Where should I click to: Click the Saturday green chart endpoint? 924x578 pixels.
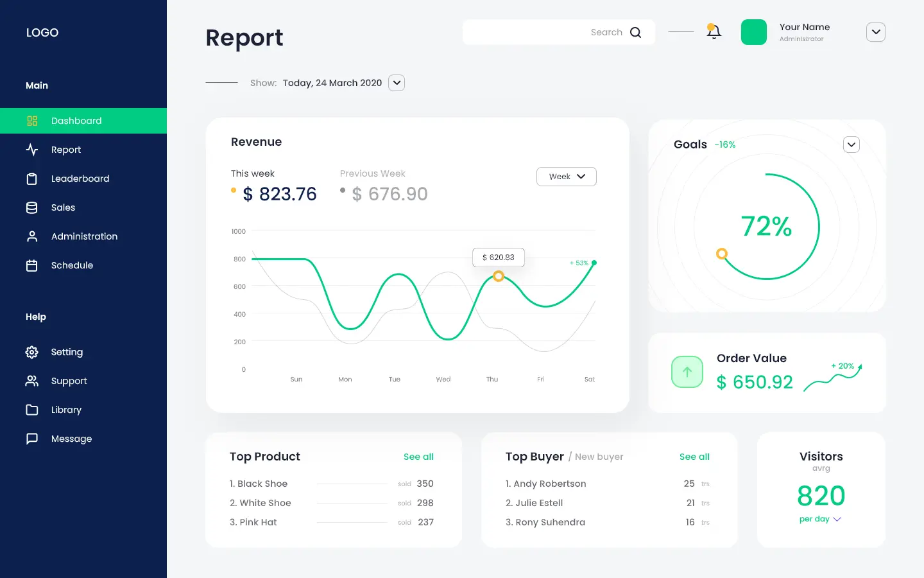click(x=594, y=263)
